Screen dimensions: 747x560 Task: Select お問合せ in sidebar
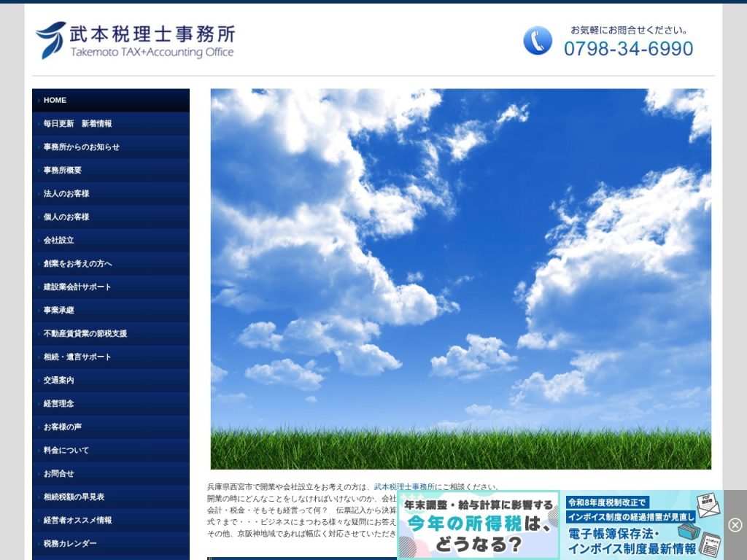111,473
